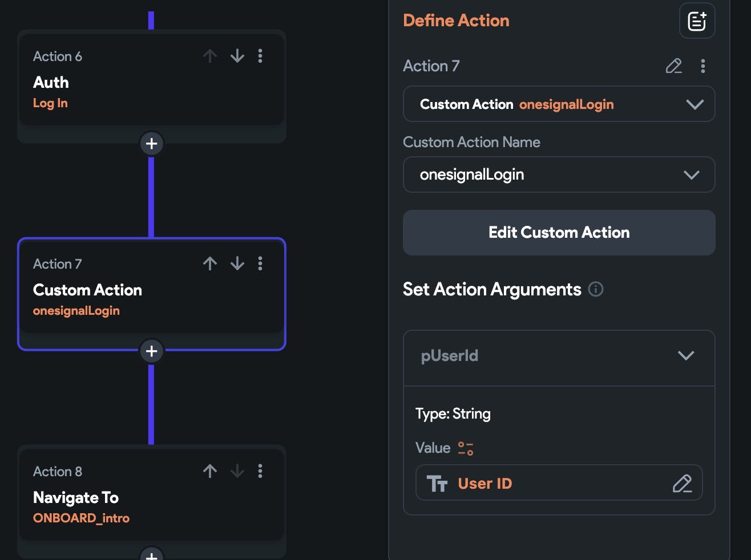751x560 pixels.
Task: Move Action 7 up with arrow
Action: coord(210,263)
